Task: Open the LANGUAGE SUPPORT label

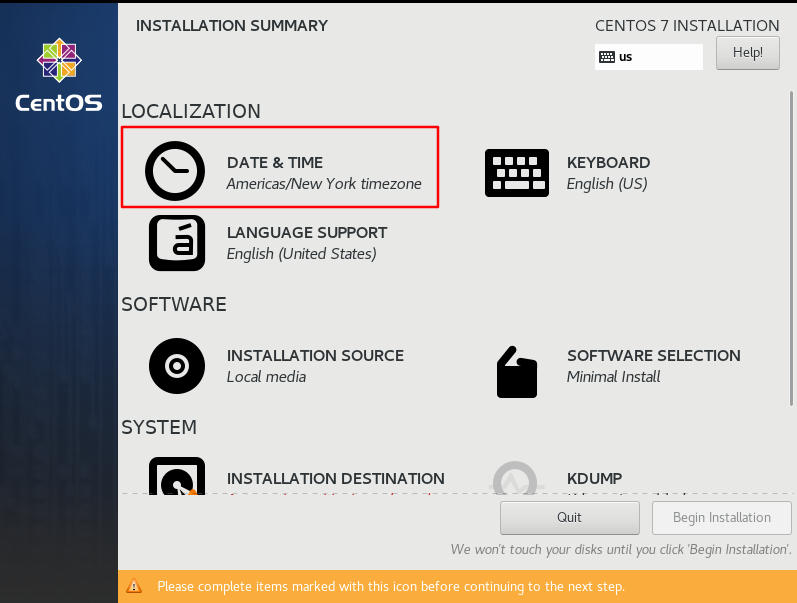Action: tap(307, 233)
